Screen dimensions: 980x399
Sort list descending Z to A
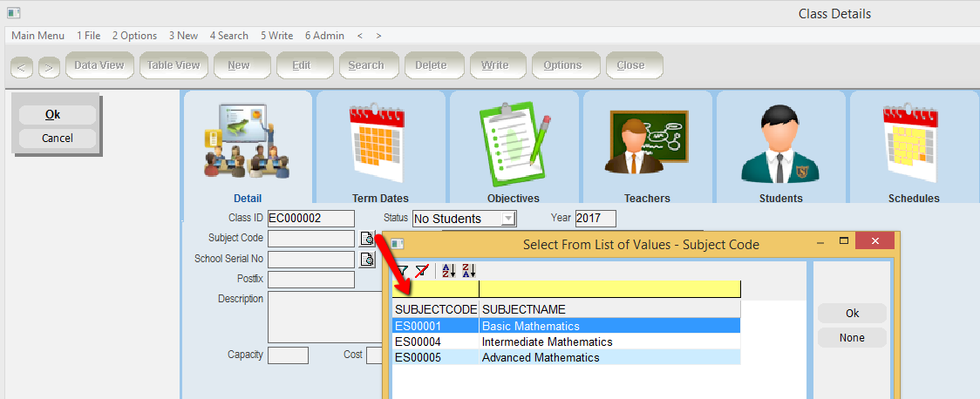[x=469, y=271]
